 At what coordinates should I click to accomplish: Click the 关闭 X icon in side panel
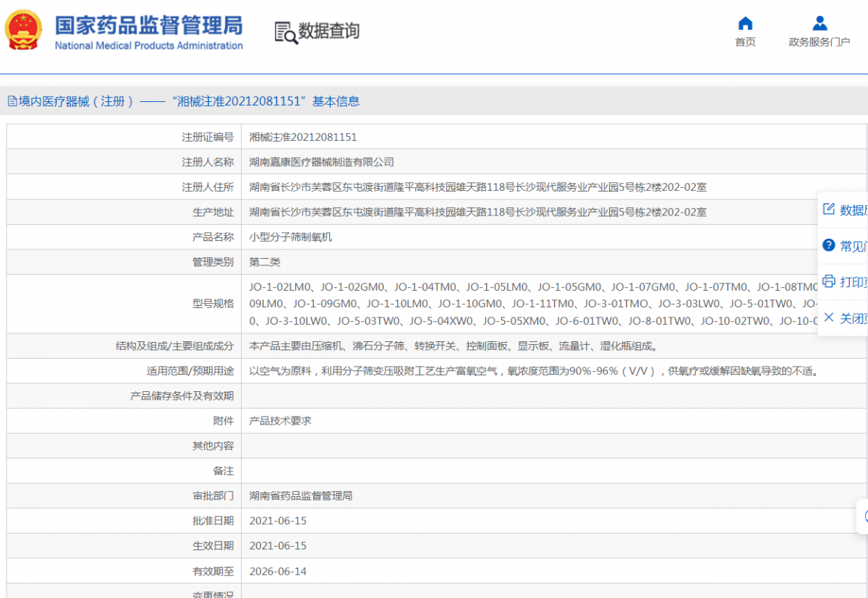click(x=829, y=317)
